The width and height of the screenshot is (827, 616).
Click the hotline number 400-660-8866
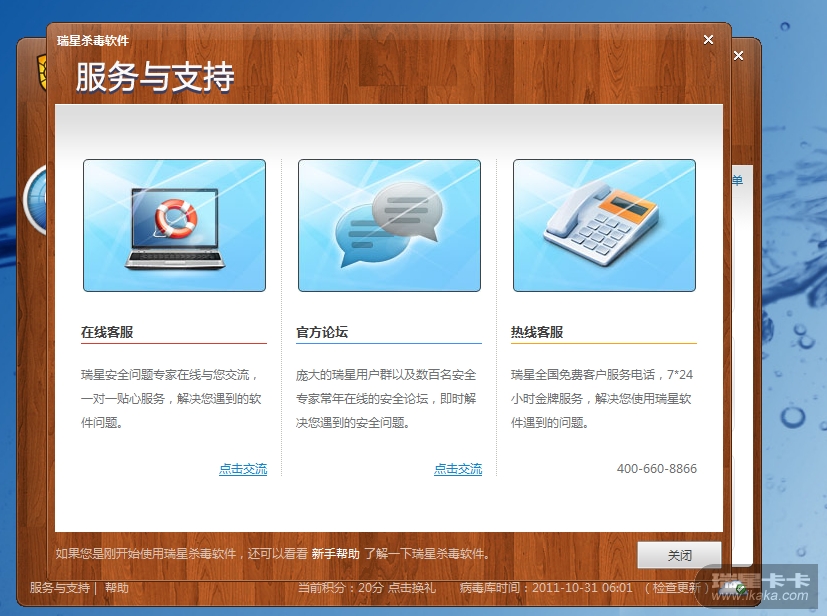657,469
